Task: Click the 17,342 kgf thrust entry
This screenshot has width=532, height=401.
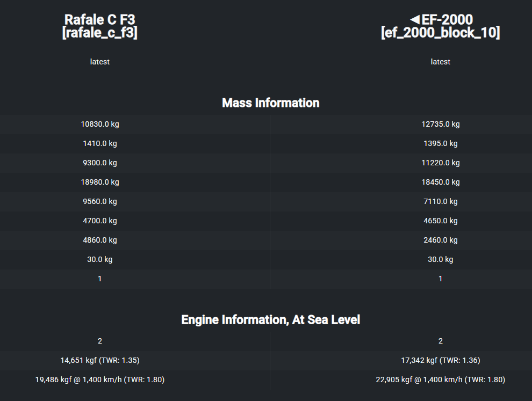Action: pyautogui.click(x=441, y=360)
